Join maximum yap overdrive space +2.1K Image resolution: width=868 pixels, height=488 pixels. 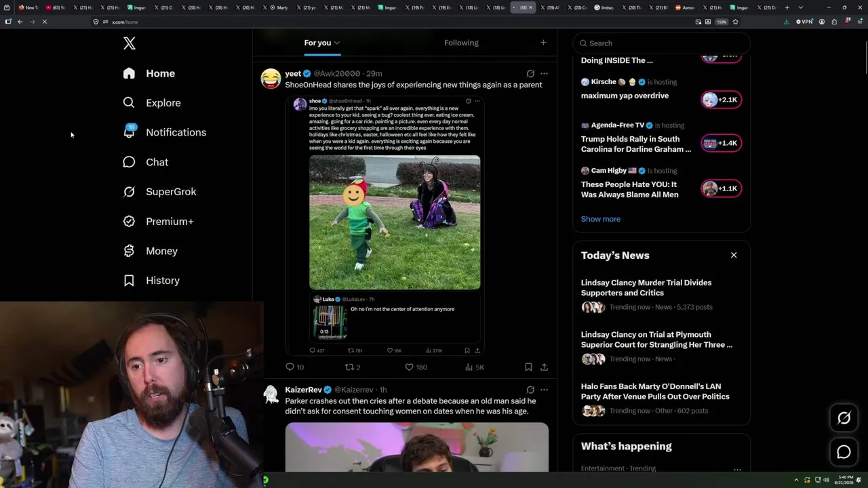(721, 100)
